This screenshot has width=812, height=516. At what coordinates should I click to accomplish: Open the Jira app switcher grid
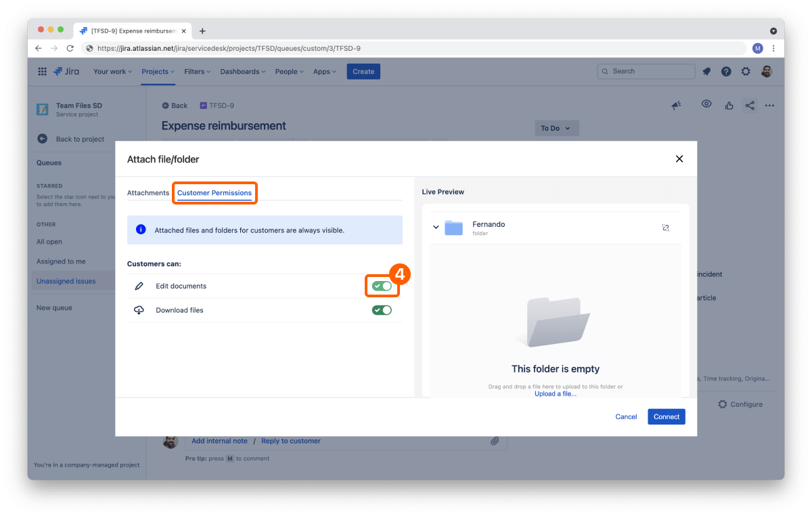coord(42,72)
